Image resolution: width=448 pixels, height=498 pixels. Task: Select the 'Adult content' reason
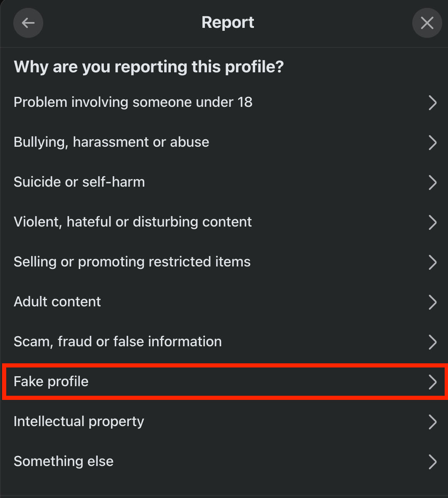click(x=57, y=302)
